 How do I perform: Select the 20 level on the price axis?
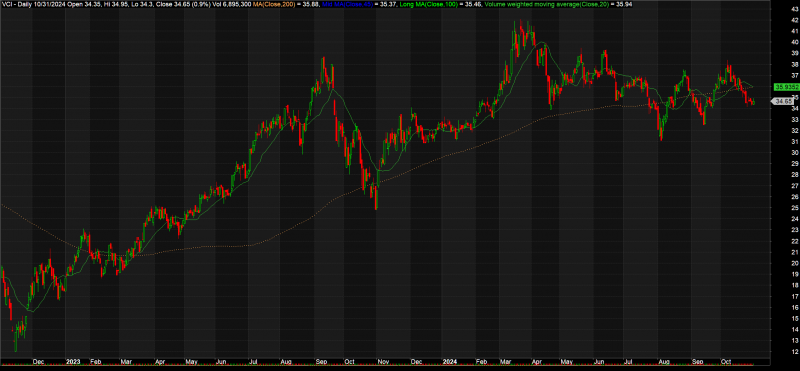tap(794, 263)
